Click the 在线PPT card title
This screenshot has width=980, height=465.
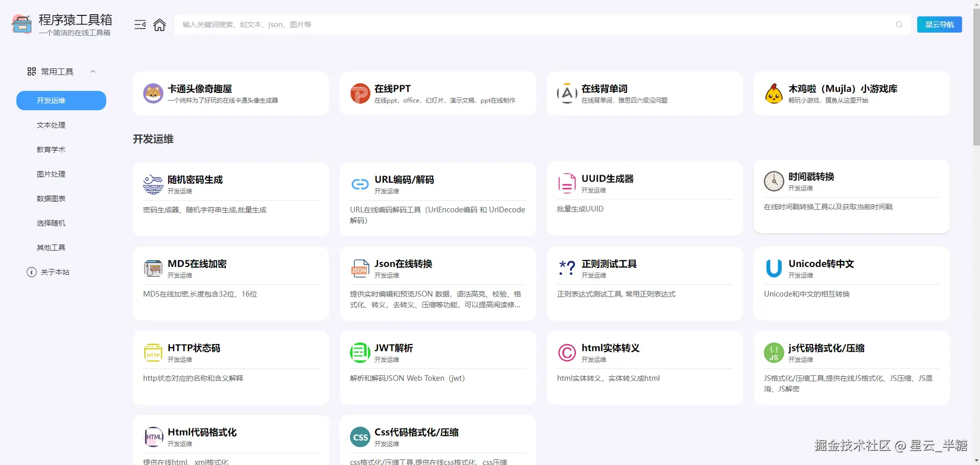[392, 89]
